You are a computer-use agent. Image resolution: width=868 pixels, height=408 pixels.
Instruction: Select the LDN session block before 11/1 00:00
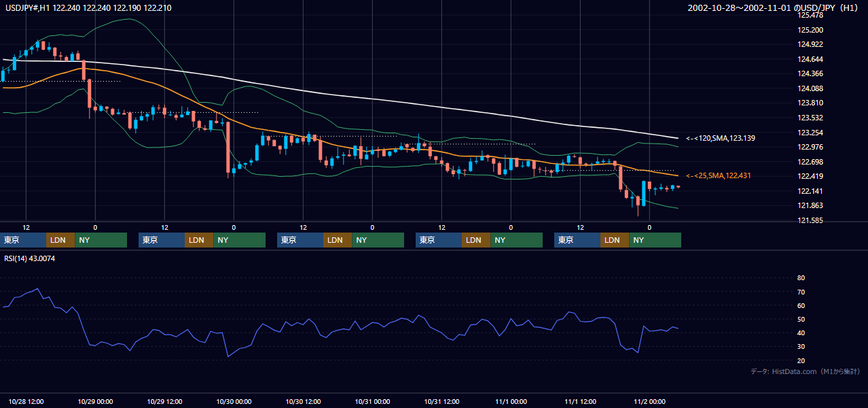(476, 240)
